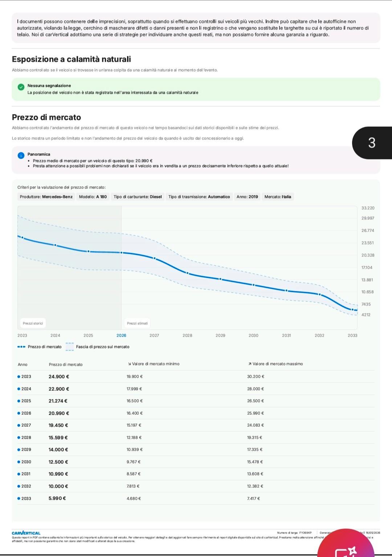Tap the red AI sparkle floating button
392x557 pixels.
tap(346, 546)
